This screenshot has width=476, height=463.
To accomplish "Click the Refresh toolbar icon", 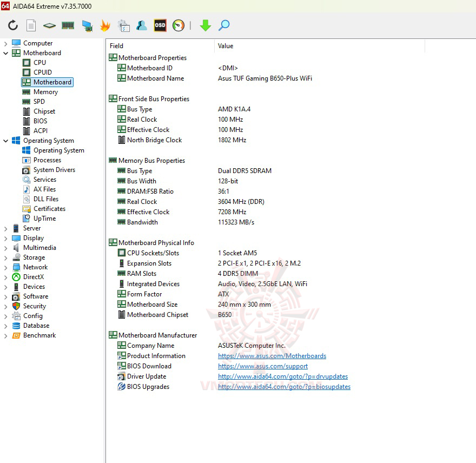I will click(x=13, y=25).
